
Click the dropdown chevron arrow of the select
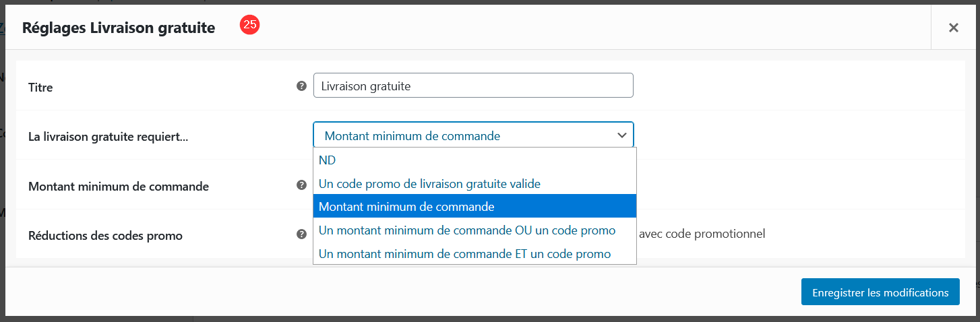(x=621, y=135)
